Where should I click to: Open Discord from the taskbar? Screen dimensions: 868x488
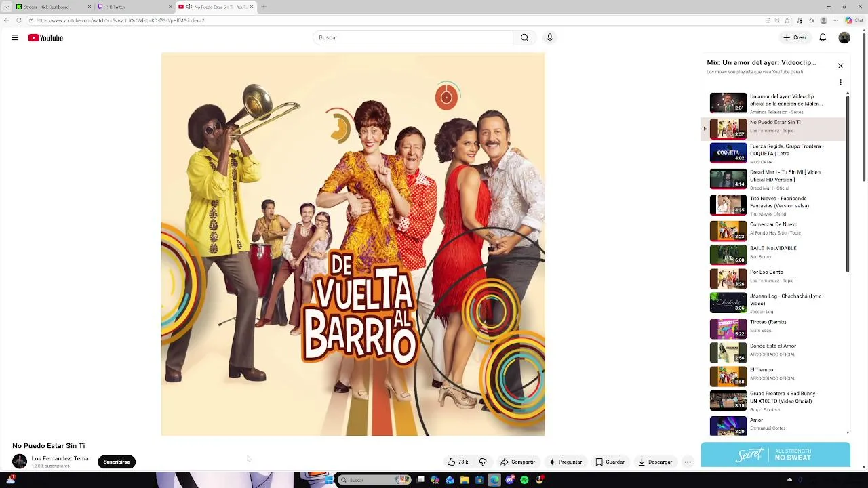tap(510, 480)
